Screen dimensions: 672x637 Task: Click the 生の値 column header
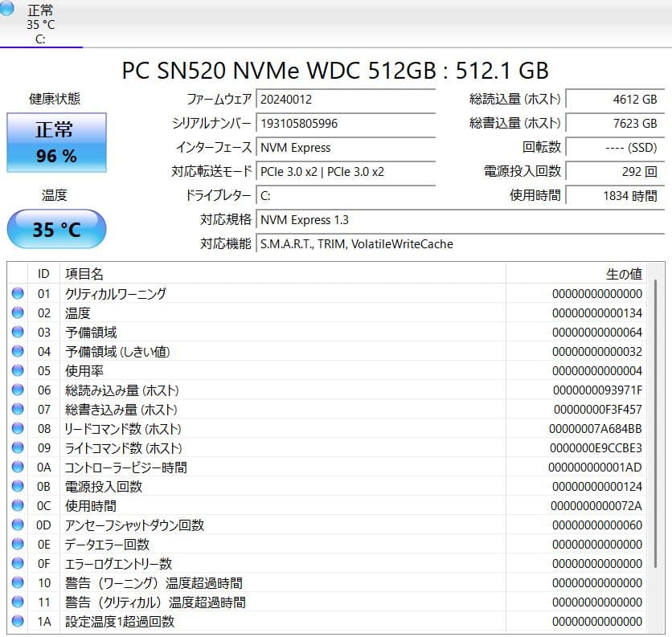[576, 274]
